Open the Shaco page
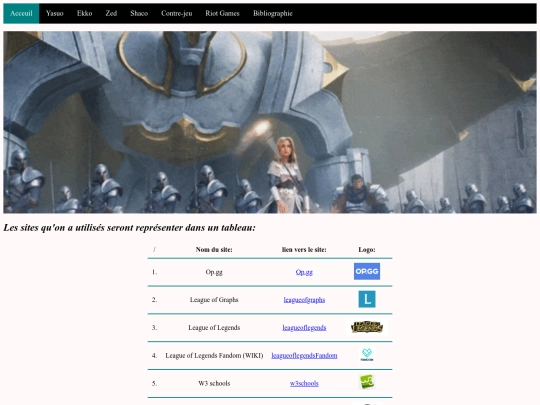The image size is (540, 405). [x=139, y=13]
